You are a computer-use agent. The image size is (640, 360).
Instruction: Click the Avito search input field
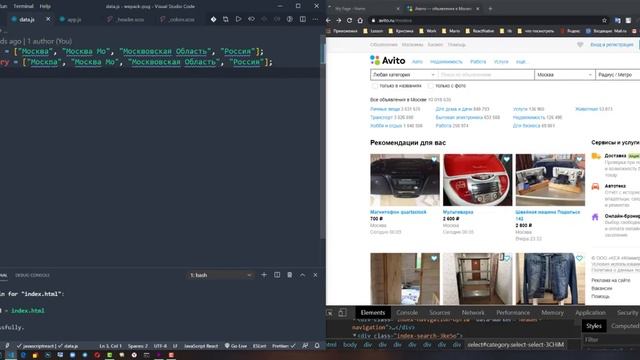(486, 75)
